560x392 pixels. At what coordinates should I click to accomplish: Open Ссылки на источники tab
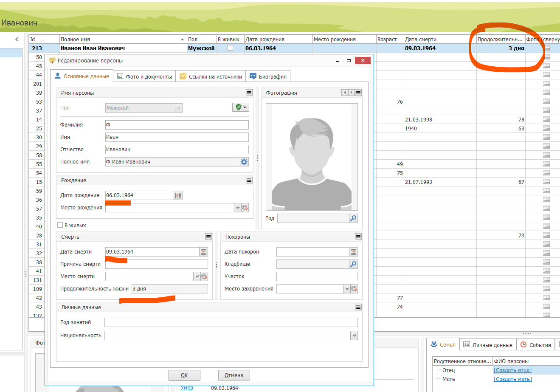[211, 76]
